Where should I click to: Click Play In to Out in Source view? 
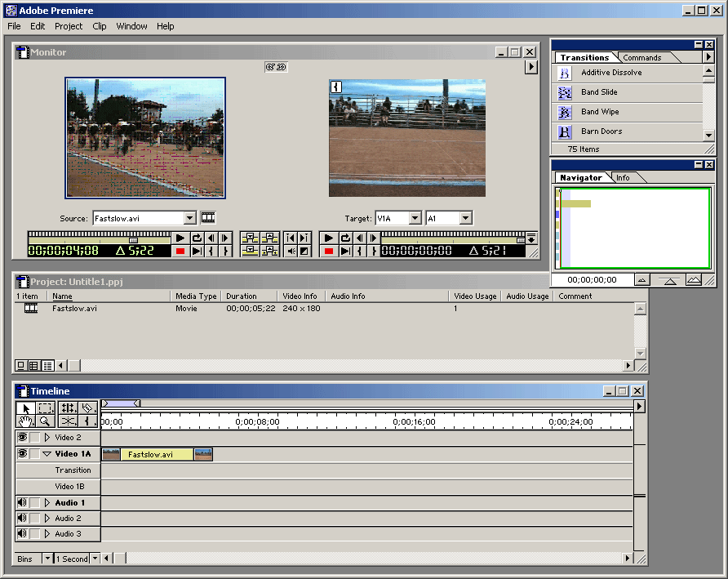tap(197, 251)
